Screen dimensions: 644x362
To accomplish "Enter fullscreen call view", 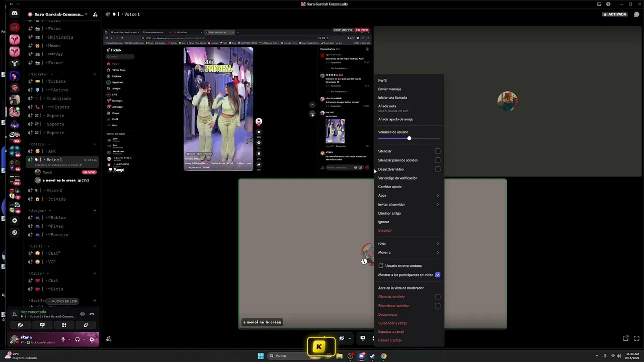I will [636, 338].
